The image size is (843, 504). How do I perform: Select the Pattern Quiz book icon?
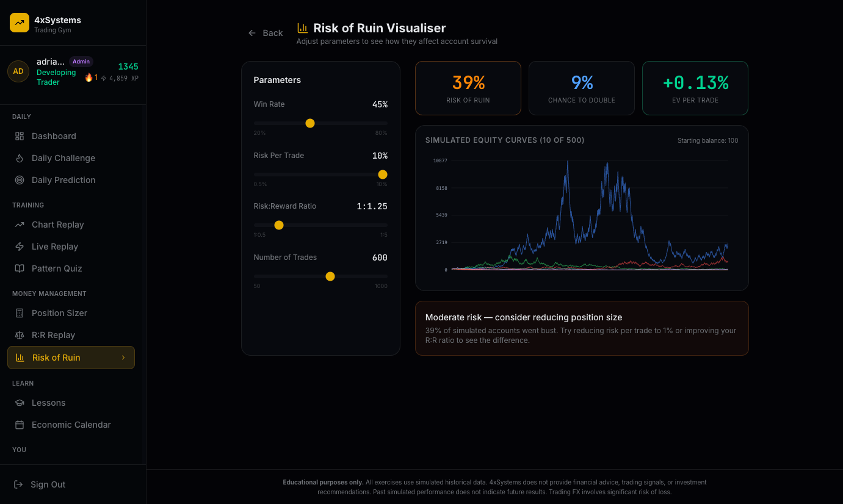pyautogui.click(x=20, y=268)
